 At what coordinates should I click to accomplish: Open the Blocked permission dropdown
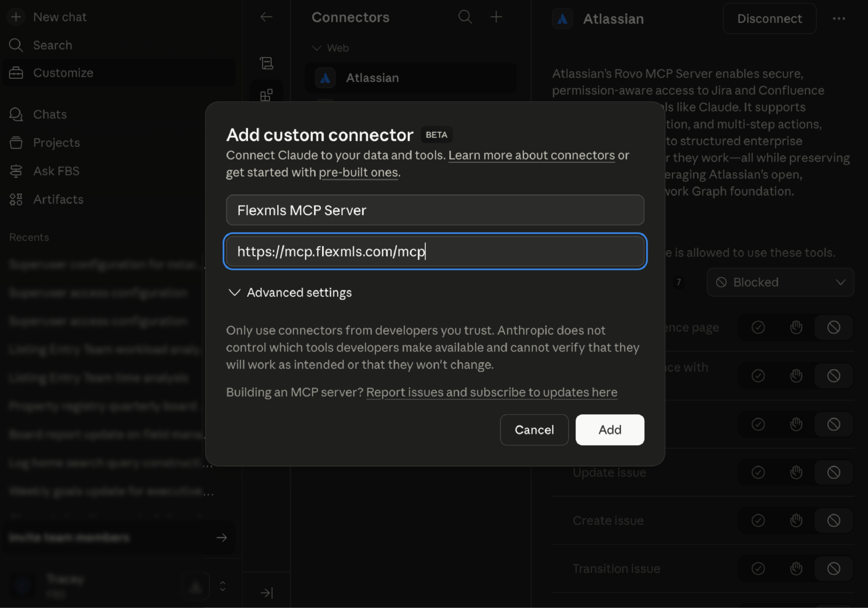click(x=780, y=282)
